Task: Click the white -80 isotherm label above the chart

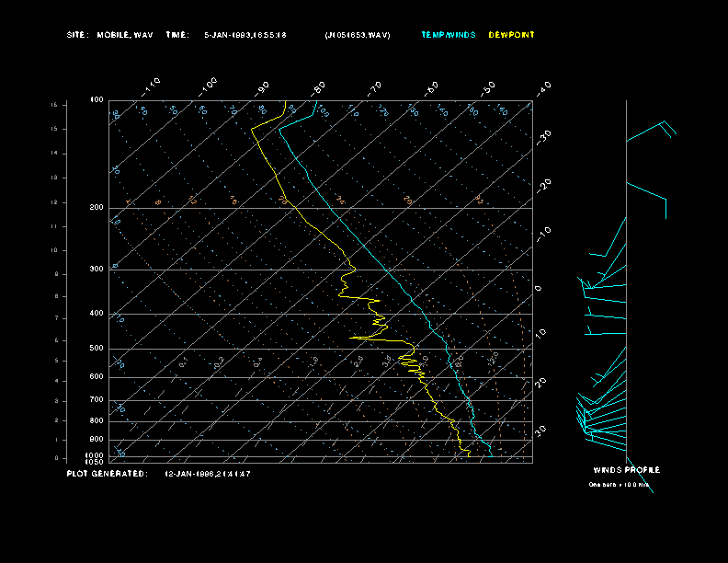Action: [x=317, y=88]
